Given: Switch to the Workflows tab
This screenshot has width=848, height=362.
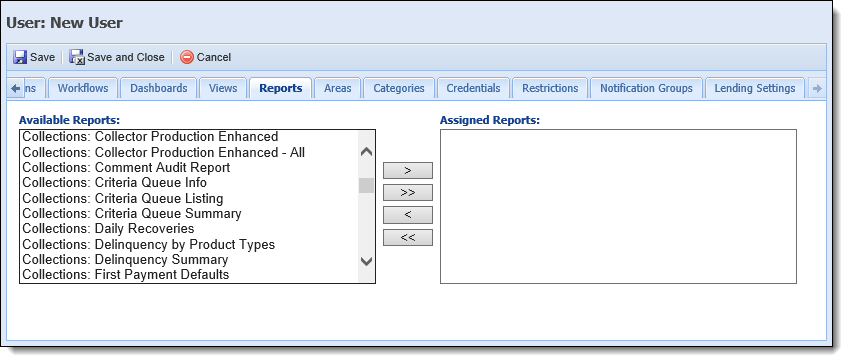Looking at the screenshot, I should 83,88.
